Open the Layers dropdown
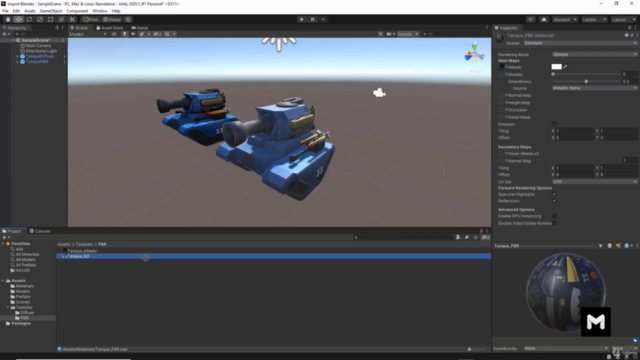Image resolution: width=640 pixels, height=360 pixels. pyautogui.click(x=594, y=20)
